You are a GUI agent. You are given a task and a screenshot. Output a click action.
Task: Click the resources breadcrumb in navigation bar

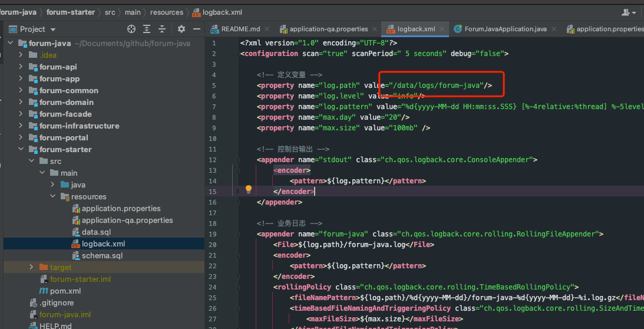(166, 12)
